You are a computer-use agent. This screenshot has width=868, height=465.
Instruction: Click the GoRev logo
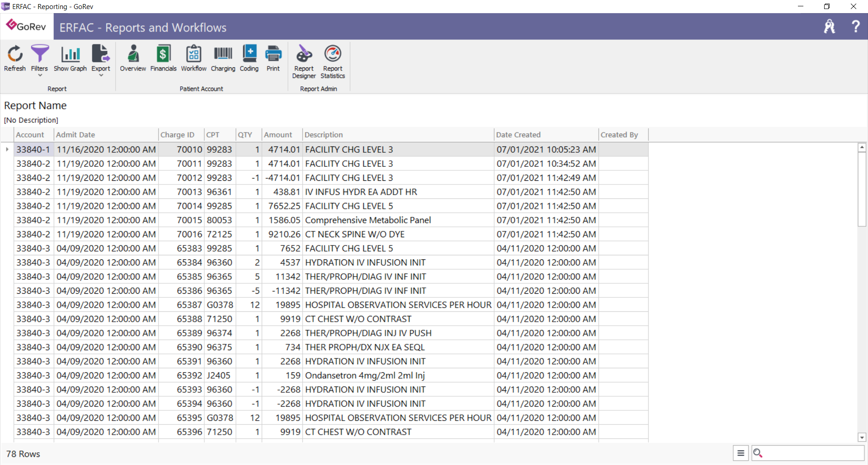27,26
